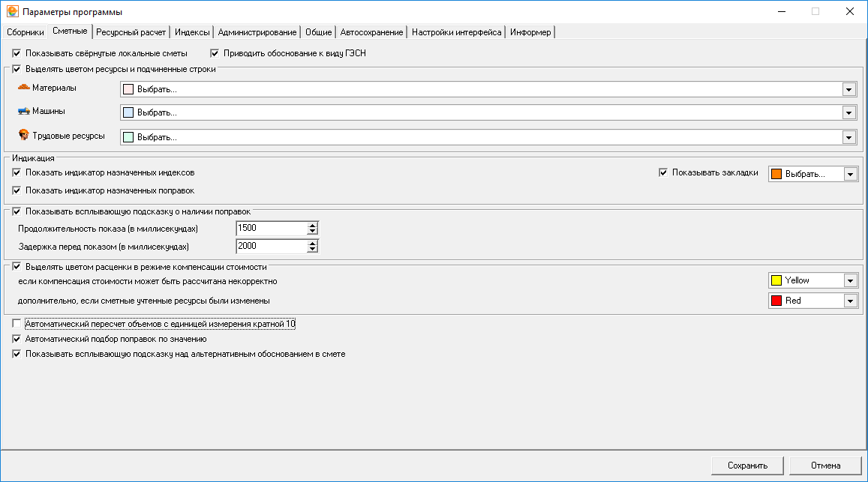868x482 pixels.
Task: Toggle Показать индикатор назначенных поправок
Action: 17,190
